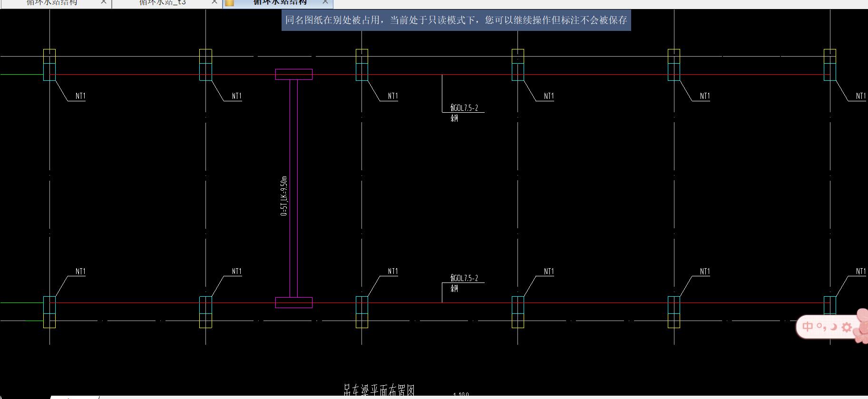This screenshot has height=399, width=868.
Task: Toggle Chinese input mode 中 on IME bar
Action: 808,327
